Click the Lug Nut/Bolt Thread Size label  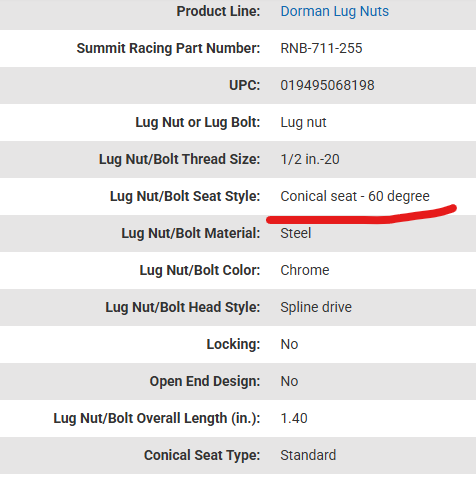179,159
